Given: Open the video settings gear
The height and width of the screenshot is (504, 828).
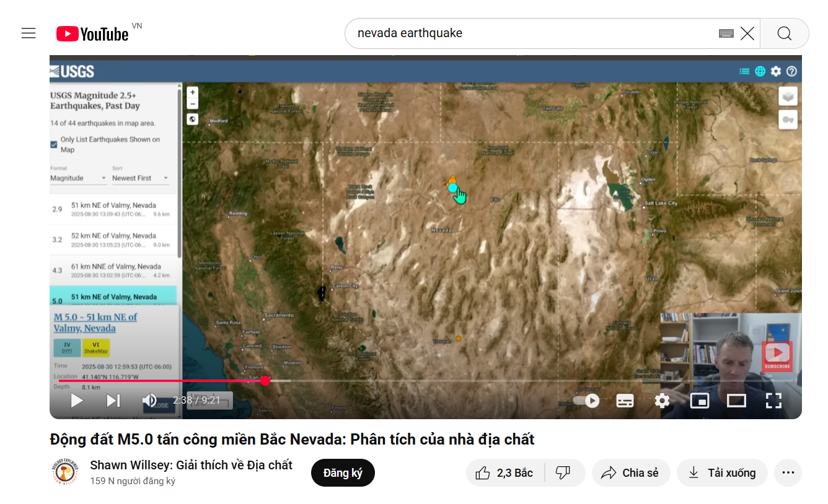Looking at the screenshot, I should 662,401.
